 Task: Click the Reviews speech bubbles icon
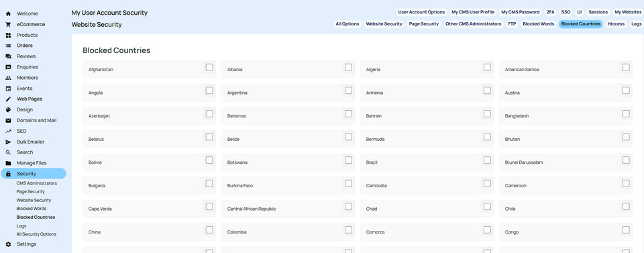[8, 56]
